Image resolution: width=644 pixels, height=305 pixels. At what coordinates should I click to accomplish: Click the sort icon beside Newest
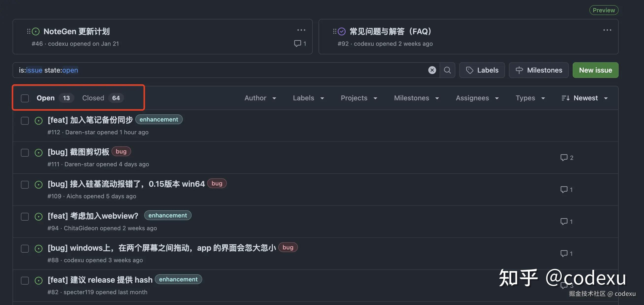566,98
